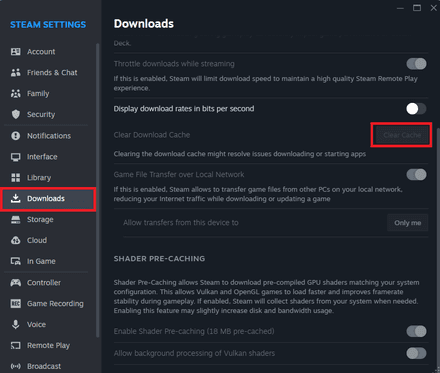Open Friends & Chat settings
The image size is (440, 373).
(49, 72)
